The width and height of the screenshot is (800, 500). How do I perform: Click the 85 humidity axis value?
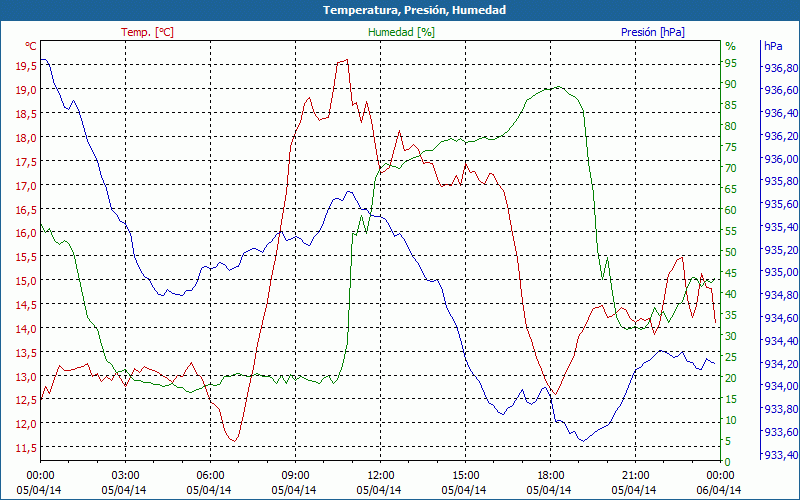731,105
